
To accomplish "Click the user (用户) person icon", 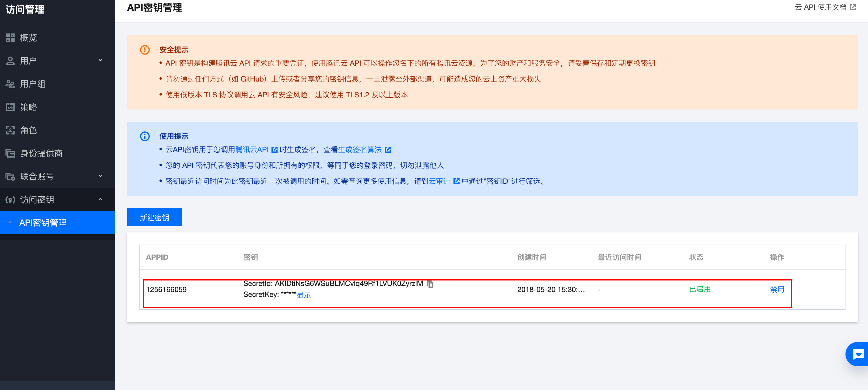I will click(10, 61).
